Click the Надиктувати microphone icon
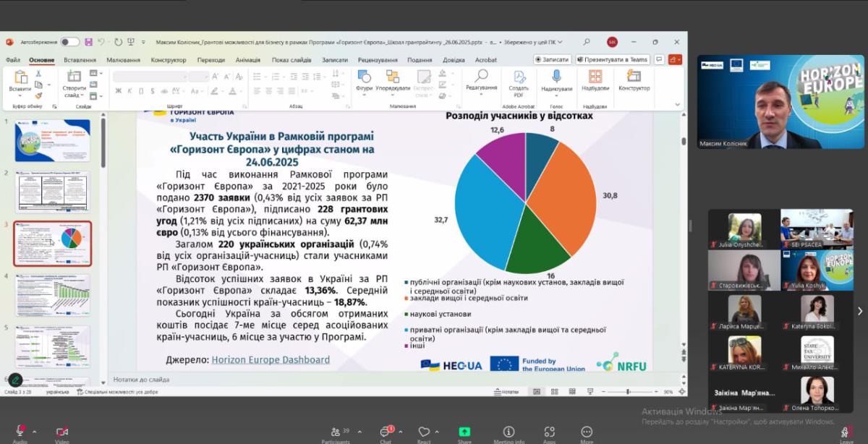The width and height of the screenshot is (868, 444). pyautogui.click(x=556, y=80)
